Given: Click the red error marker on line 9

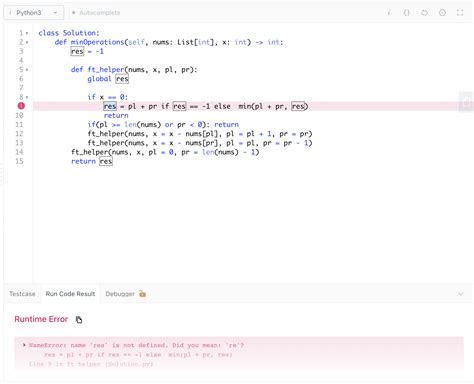Looking at the screenshot, I should [x=21, y=106].
